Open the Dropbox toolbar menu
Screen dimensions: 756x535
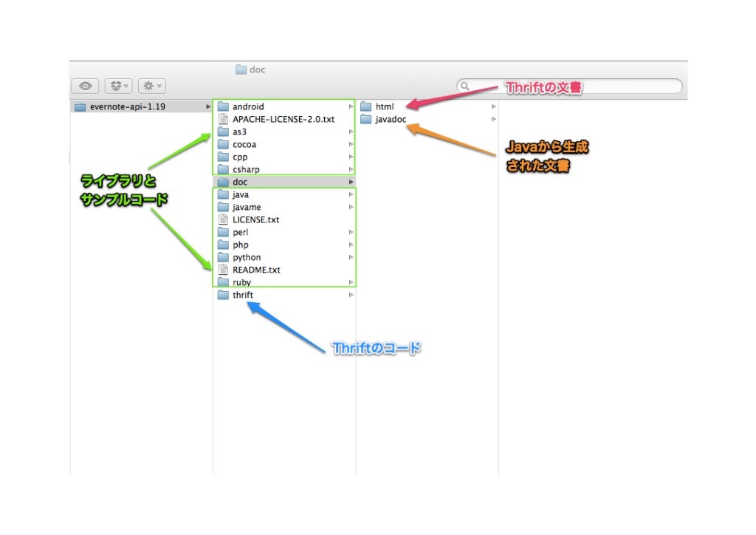click(x=119, y=86)
